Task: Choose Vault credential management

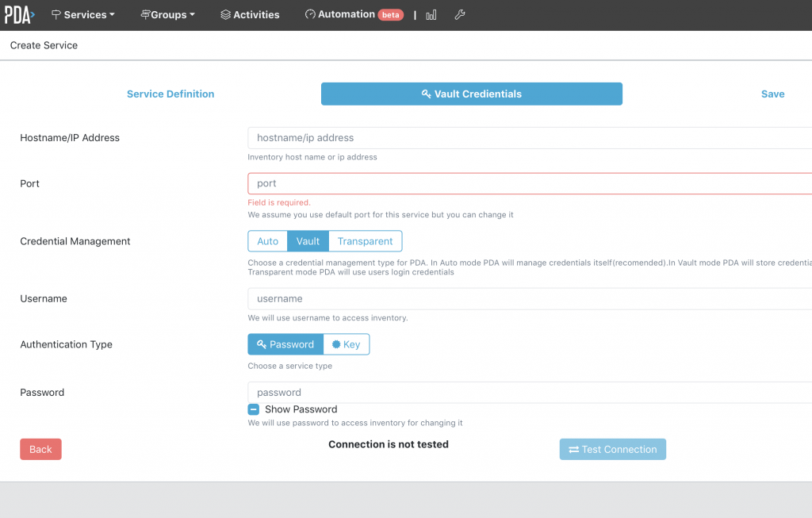Action: 308,241
